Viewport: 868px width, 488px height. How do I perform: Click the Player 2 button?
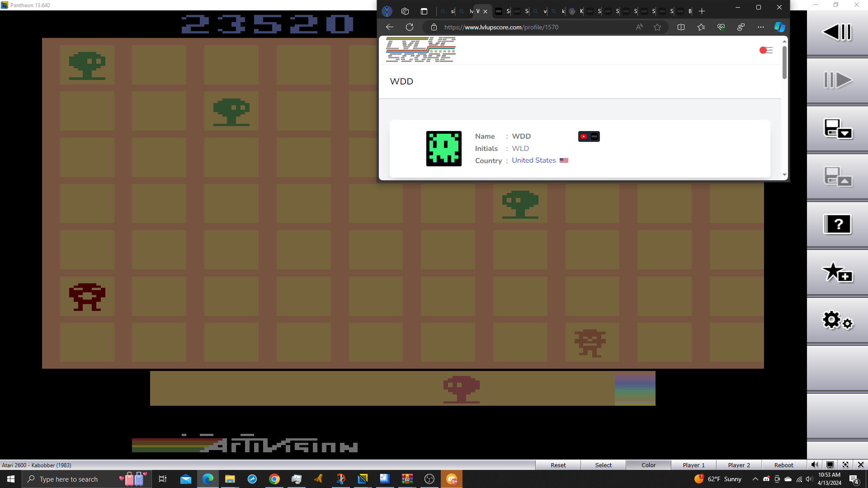pyautogui.click(x=739, y=465)
